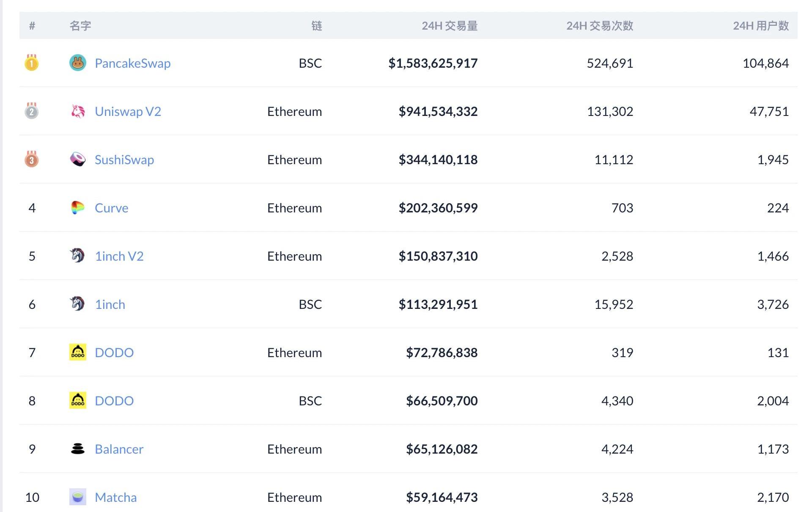Viewport: 812px width, 512px height.
Task: Click the Uniswap V2 unicorn icon
Action: tap(78, 111)
